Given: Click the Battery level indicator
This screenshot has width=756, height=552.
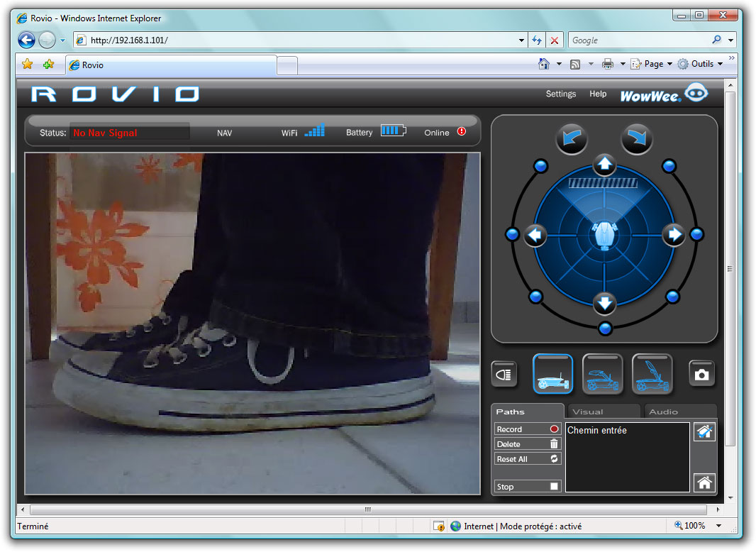Looking at the screenshot, I should pos(394,131).
